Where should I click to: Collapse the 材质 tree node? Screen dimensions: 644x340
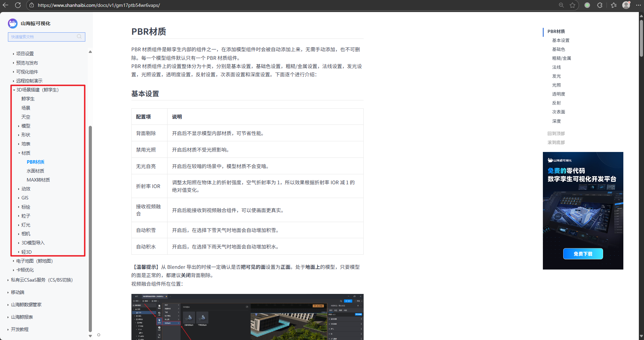[19, 153]
